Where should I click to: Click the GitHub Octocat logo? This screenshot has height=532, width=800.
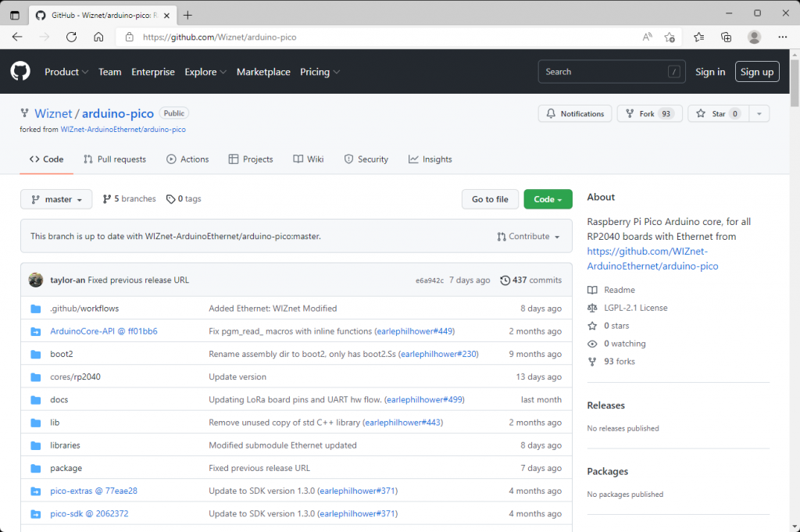pos(20,71)
